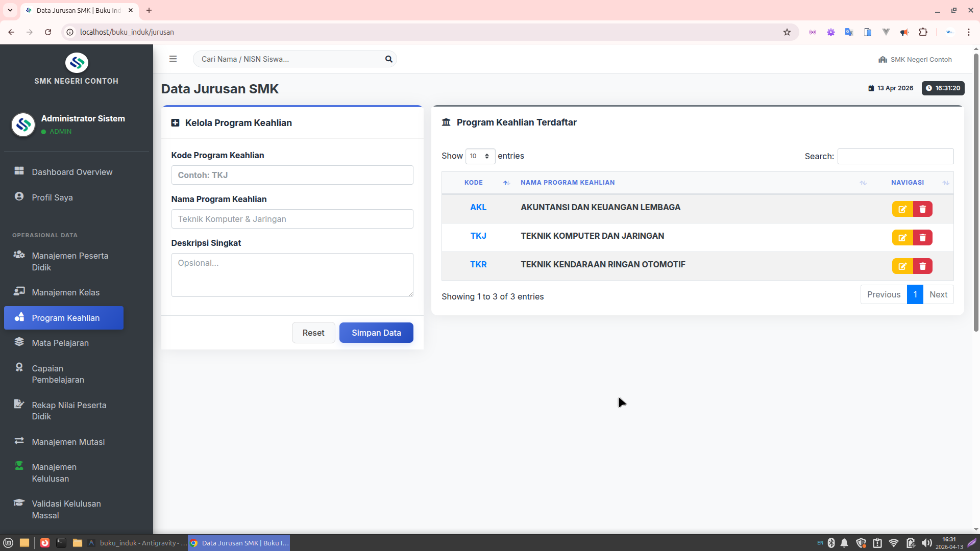Sort table by Kode column
Screen dimensions: 980x551
[474, 183]
